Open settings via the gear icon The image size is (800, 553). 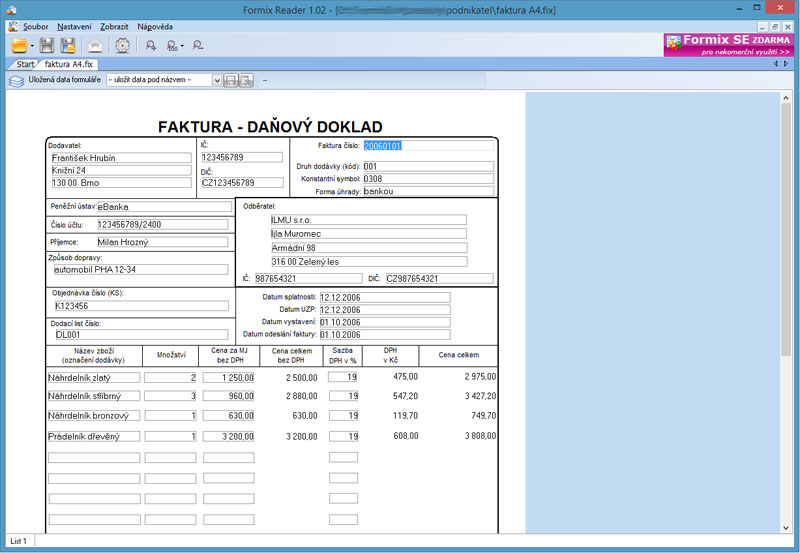click(122, 45)
